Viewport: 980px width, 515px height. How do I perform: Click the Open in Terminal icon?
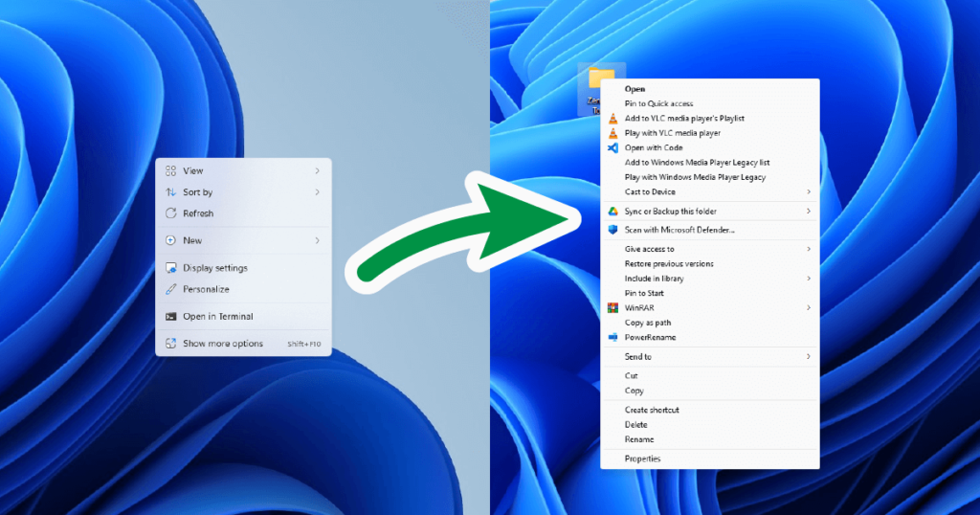(x=170, y=316)
